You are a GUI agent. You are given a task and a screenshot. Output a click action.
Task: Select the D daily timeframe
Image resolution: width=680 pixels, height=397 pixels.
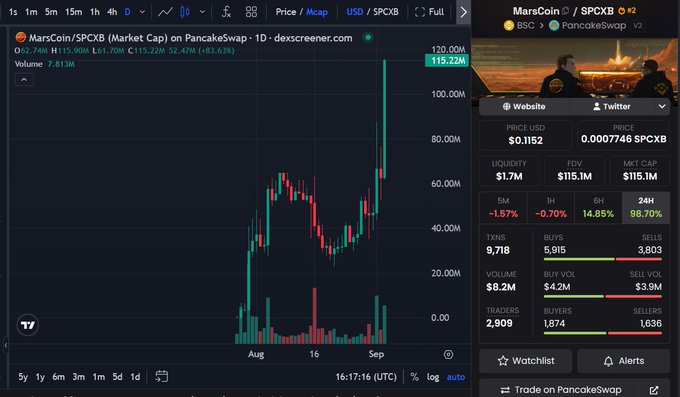(x=127, y=12)
